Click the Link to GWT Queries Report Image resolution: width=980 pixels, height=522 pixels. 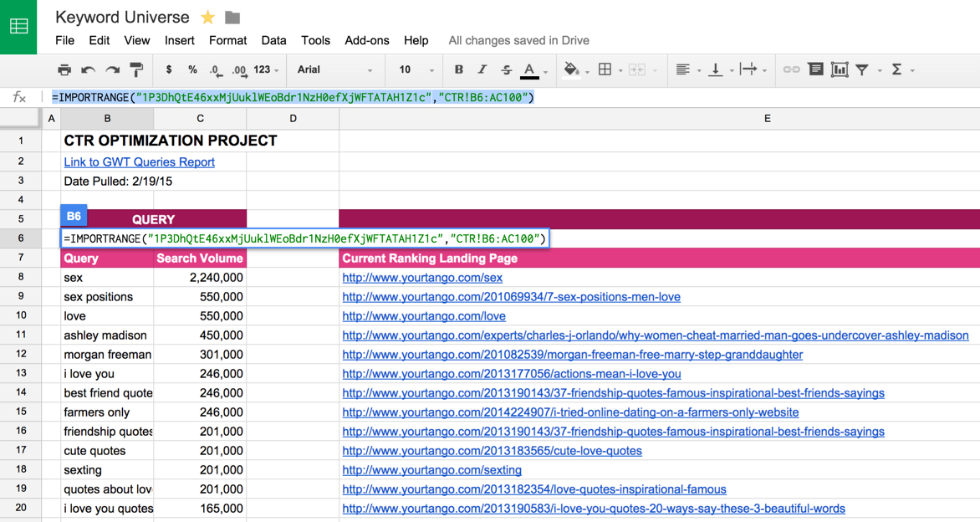pyautogui.click(x=139, y=162)
